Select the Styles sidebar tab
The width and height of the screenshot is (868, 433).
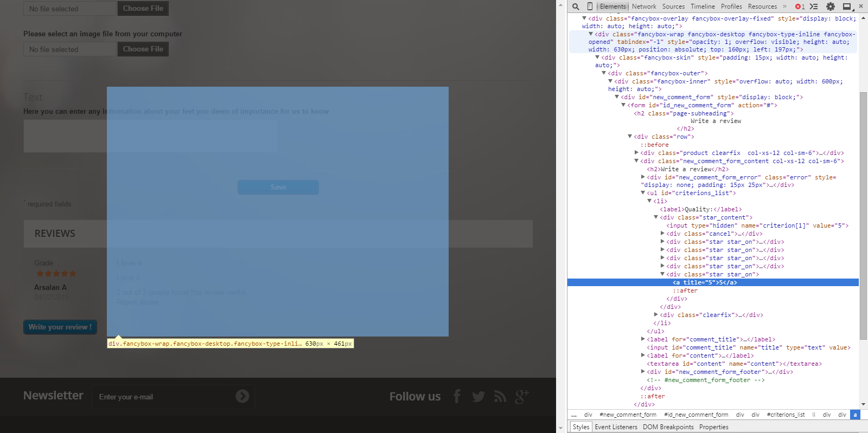click(581, 427)
